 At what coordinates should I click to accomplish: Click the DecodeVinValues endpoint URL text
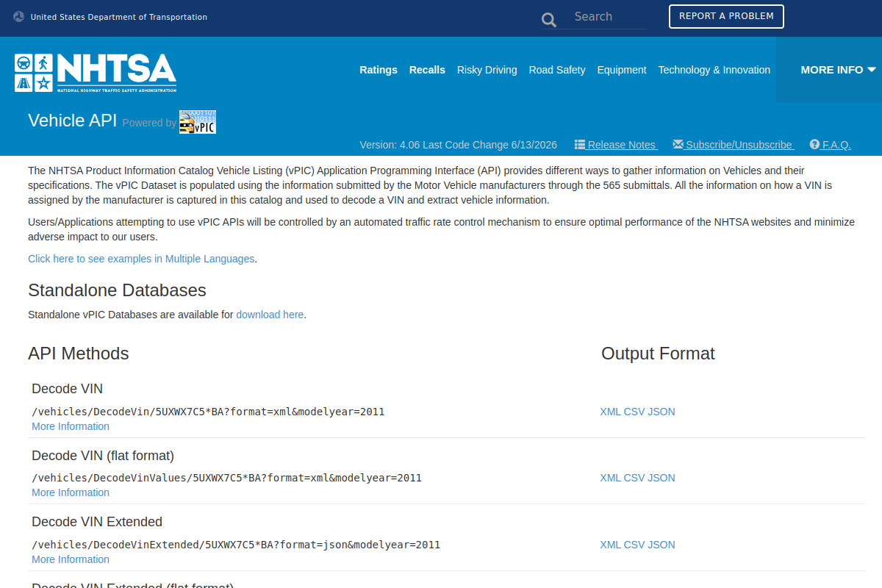[226, 478]
